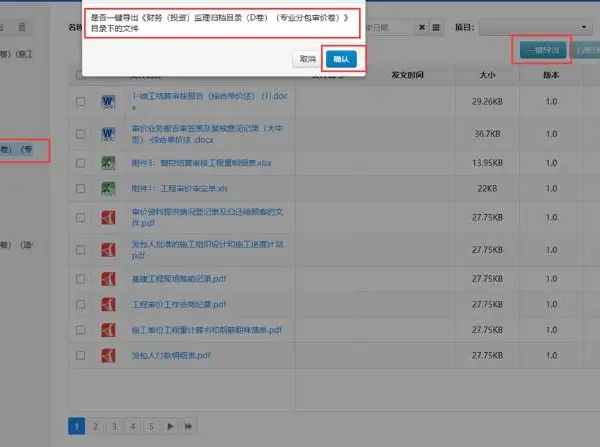The image size is (600, 447).
Task: Click the PDF icon beside 审价资料提供情况登记表 file
Action: [108, 217]
